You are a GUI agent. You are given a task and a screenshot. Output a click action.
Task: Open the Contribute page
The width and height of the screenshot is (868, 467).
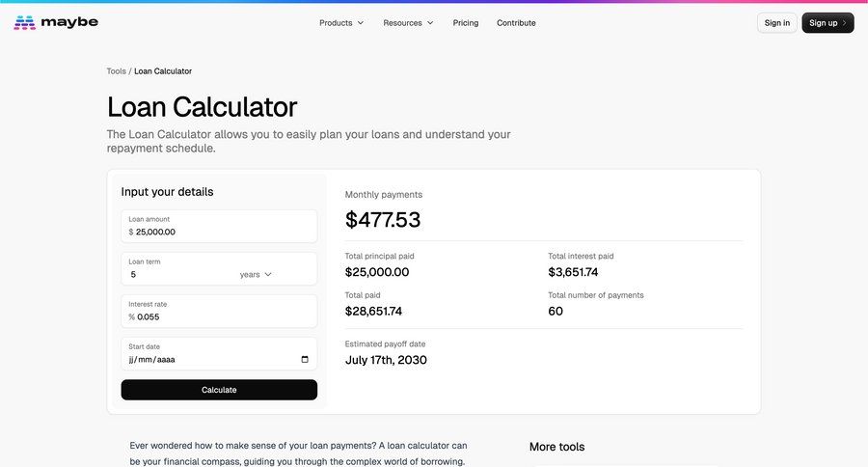pos(517,23)
